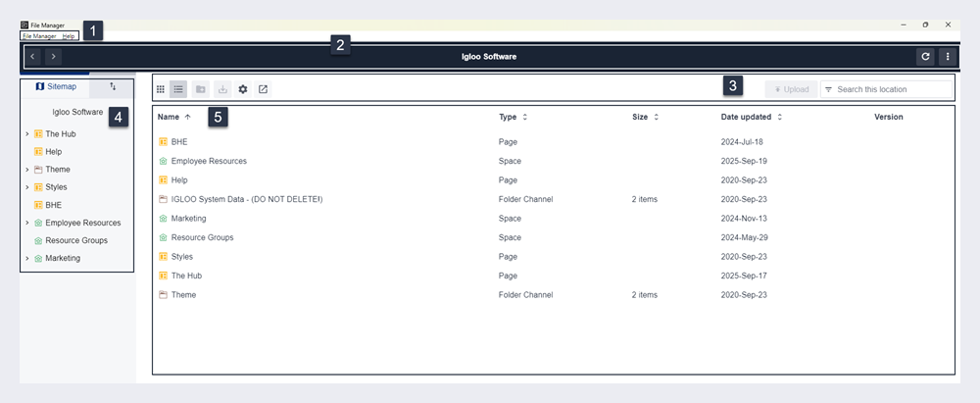Viewport: 980px width, 403px height.
Task: Click the filter icon in search box
Action: [x=829, y=89]
